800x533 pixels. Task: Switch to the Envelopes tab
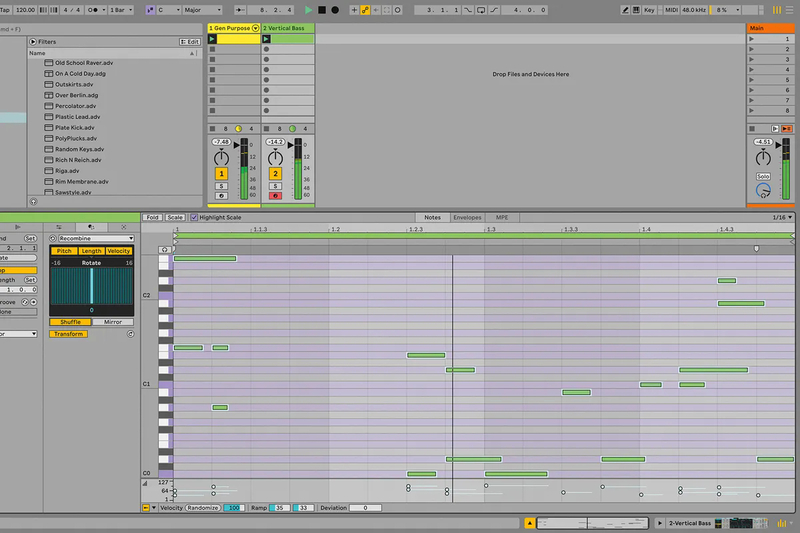point(467,217)
